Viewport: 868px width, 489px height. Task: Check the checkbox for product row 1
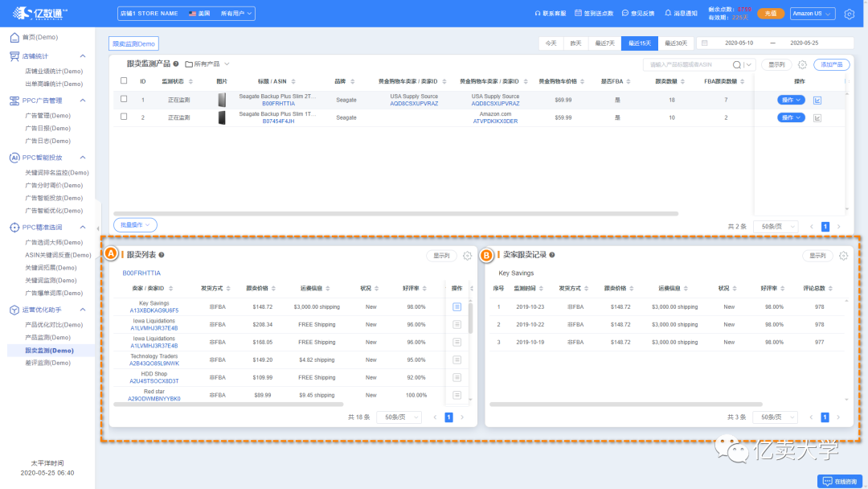(124, 99)
